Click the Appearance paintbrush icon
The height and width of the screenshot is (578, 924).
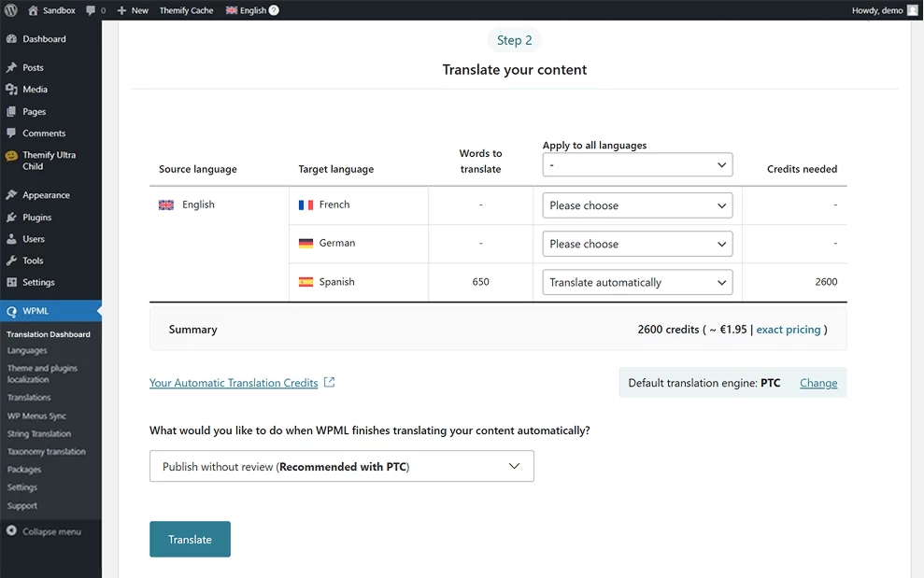pos(11,195)
